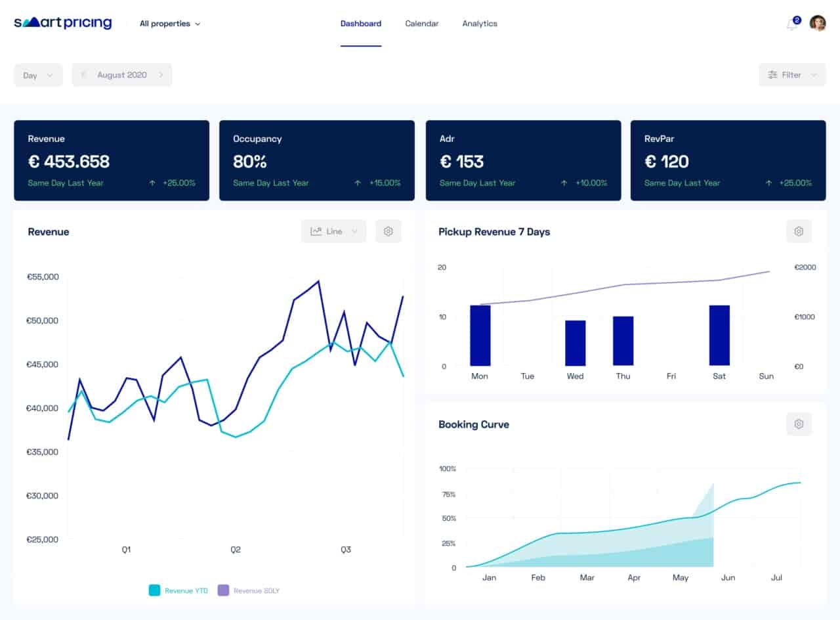Image resolution: width=840 pixels, height=620 pixels.
Task: Click the RevPar € 120 card
Action: pos(728,160)
